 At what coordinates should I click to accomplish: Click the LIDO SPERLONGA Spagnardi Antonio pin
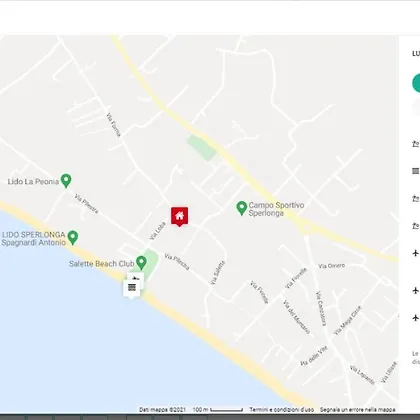click(x=72, y=238)
